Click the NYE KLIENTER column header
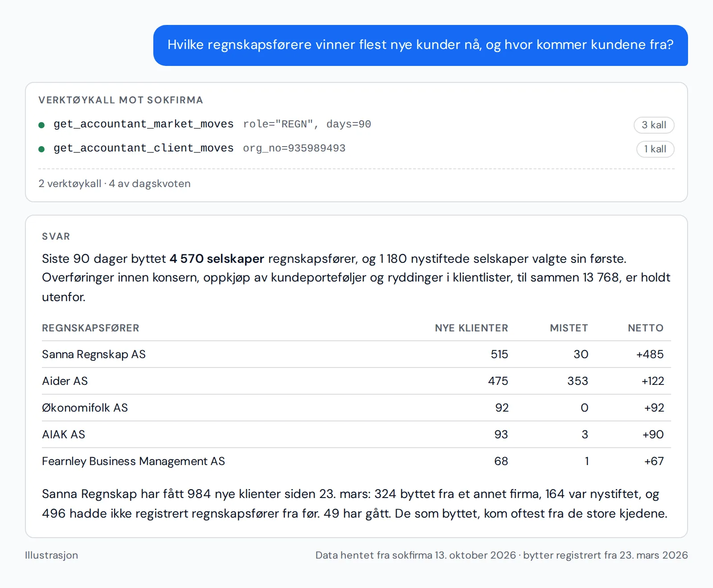The height and width of the screenshot is (588, 713). (471, 328)
